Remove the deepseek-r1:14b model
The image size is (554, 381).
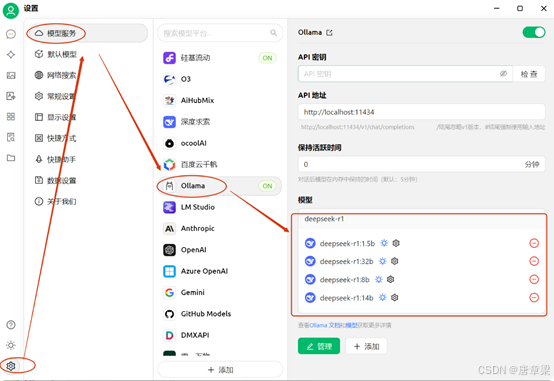click(x=534, y=298)
